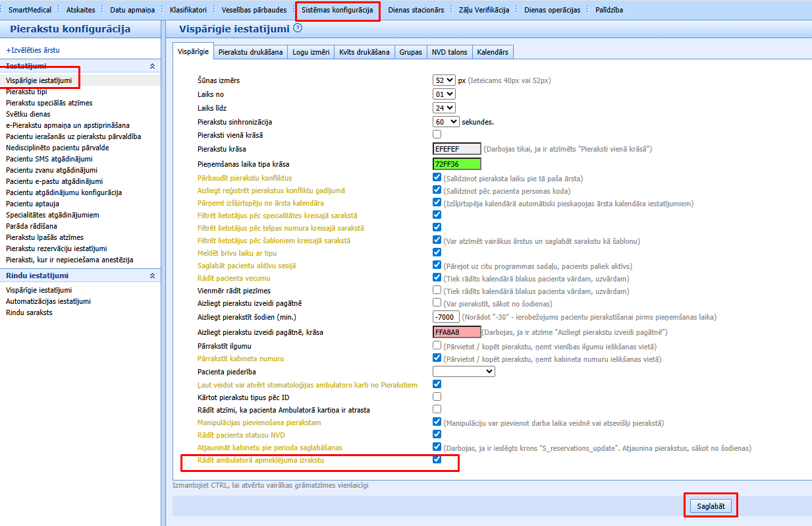The height and width of the screenshot is (526, 812).
Task: Open the Pacienta piederība dropdown
Action: pyautogui.click(x=464, y=372)
